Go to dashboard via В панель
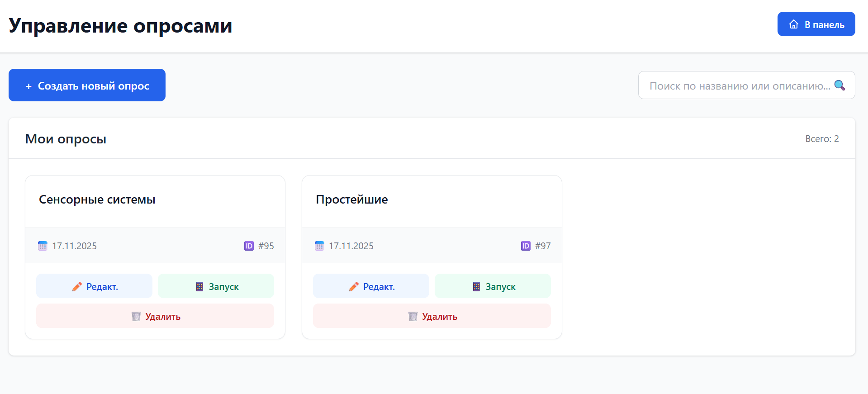 pos(816,24)
